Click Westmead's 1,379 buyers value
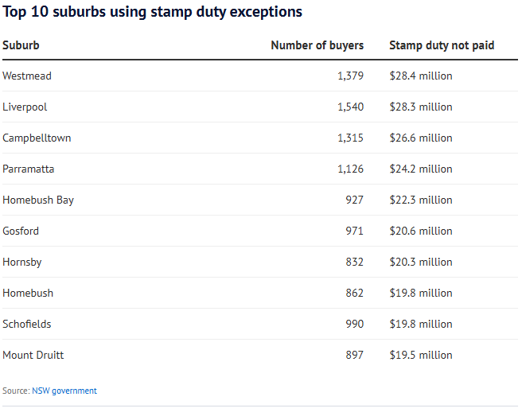522x420 pixels. pyautogui.click(x=350, y=76)
